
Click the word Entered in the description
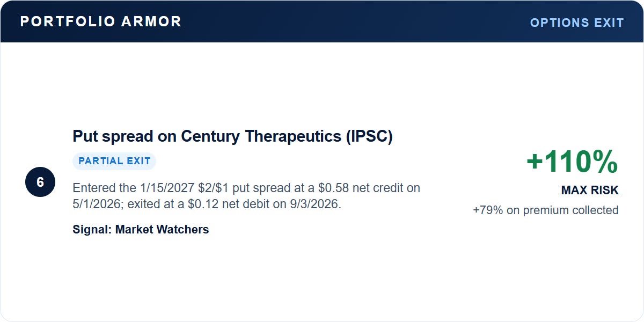coord(92,188)
